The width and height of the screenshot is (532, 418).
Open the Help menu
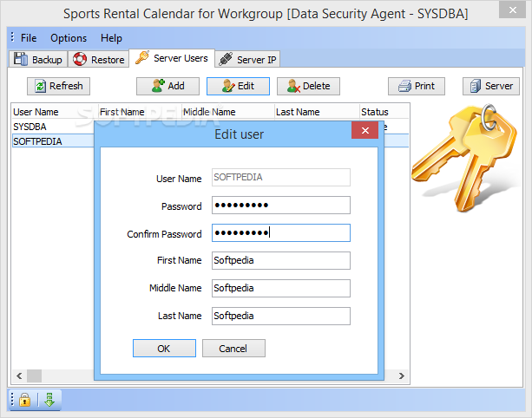tap(111, 38)
